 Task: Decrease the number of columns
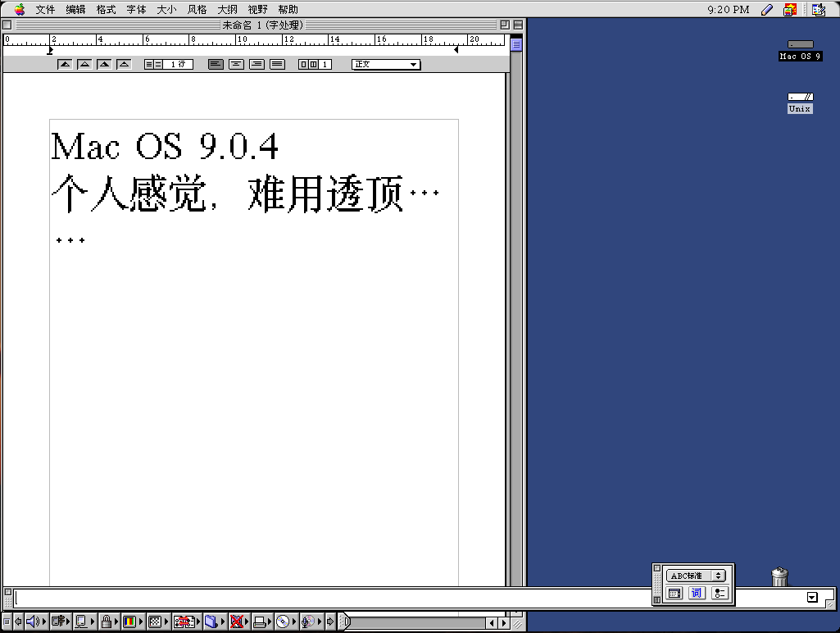pos(304,64)
